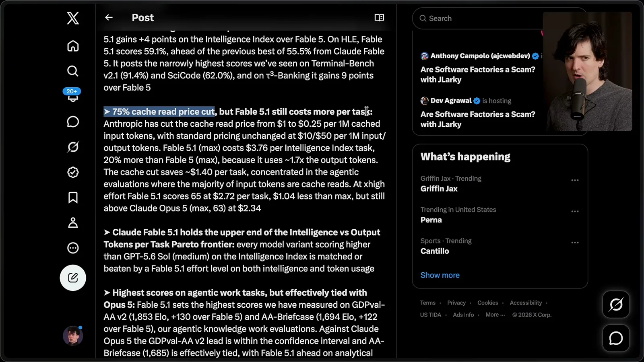Open Notifications with the 20+ badge
Image resolution: width=644 pixels, height=362 pixels.
72,95
